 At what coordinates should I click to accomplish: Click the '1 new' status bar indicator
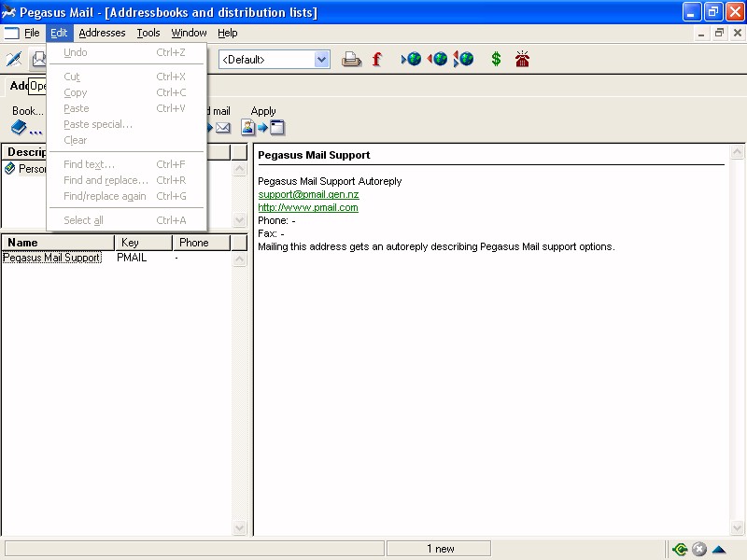[439, 549]
